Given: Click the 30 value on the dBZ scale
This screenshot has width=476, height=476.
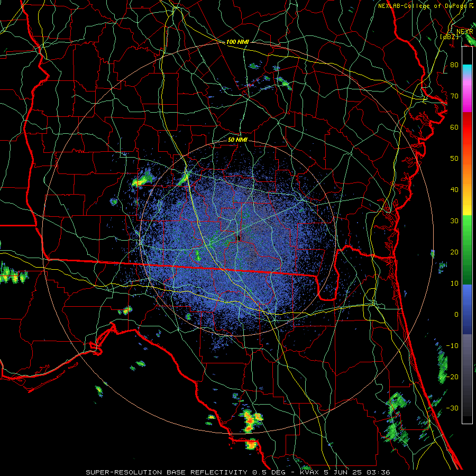Looking at the screenshot, I should 454,221.
